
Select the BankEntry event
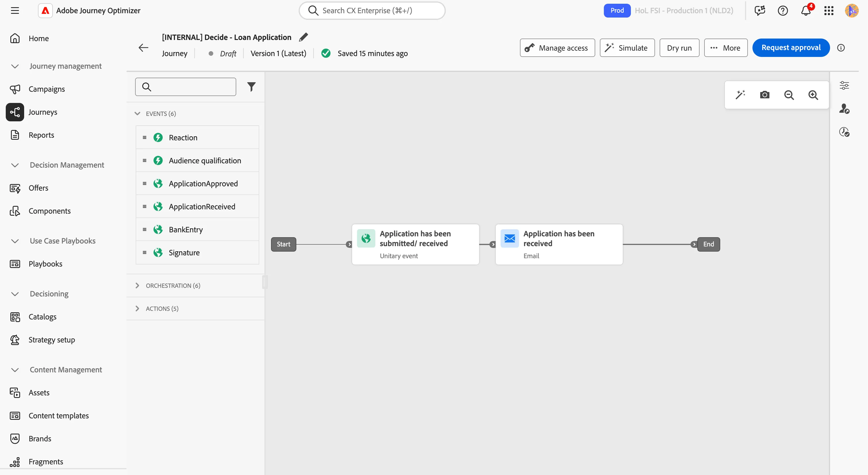click(x=197, y=229)
